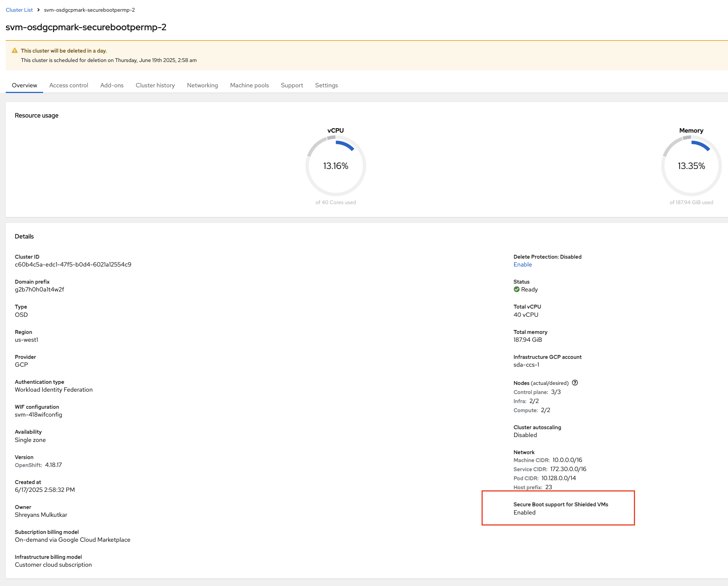728x586 pixels.
Task: Click the breadcrumb chevron separator arrow
Action: point(39,10)
